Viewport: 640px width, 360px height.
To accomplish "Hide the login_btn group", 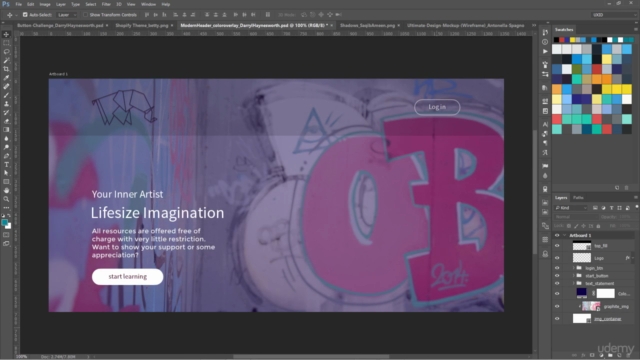I will tap(557, 268).
